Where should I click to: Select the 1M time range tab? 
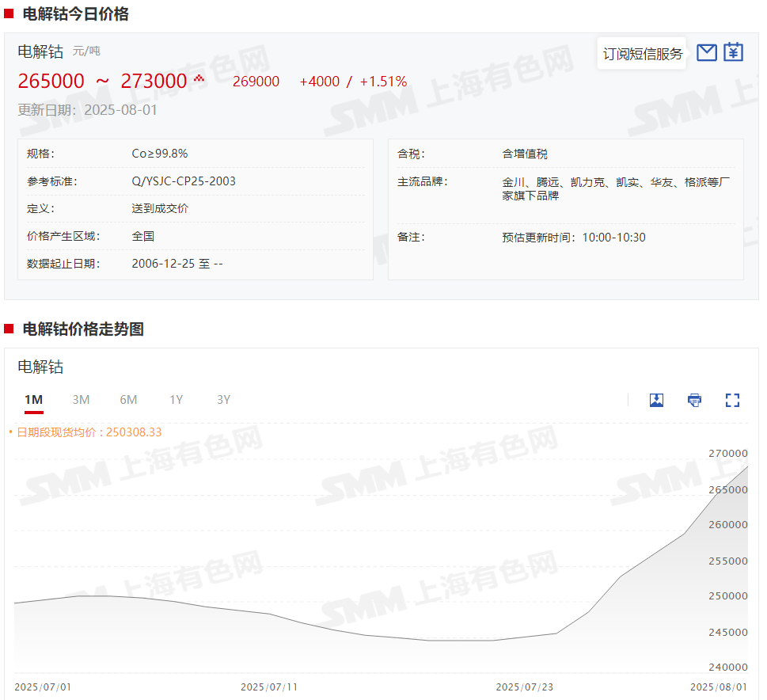pyautogui.click(x=33, y=400)
